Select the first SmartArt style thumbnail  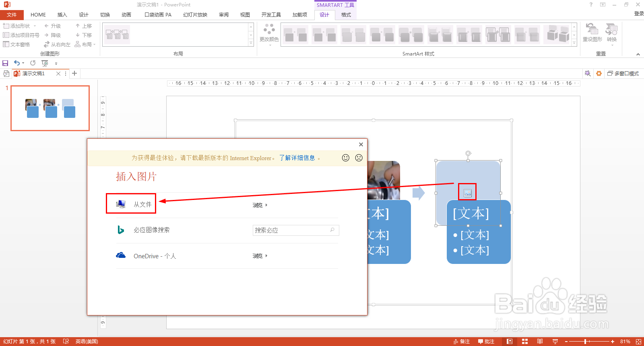(295, 35)
